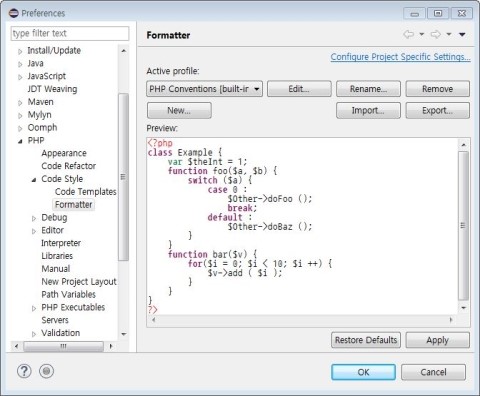Select the Formatter tree item

coord(73,204)
